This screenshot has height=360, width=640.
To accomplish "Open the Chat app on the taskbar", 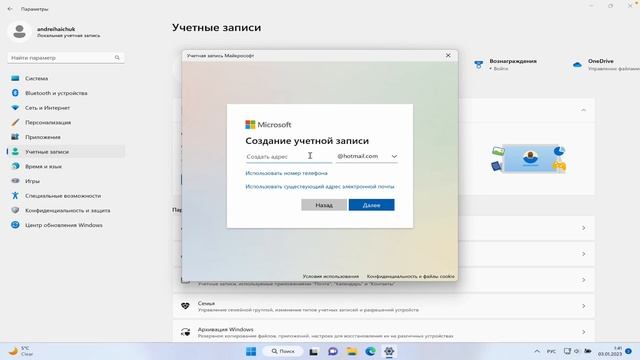I will [333, 351].
